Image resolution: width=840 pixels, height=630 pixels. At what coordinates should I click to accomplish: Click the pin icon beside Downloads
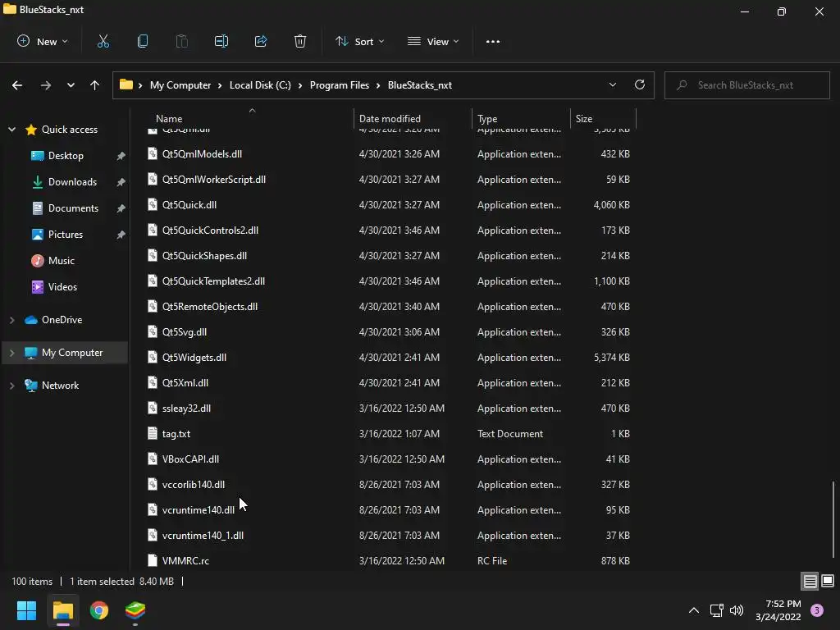coord(121,182)
